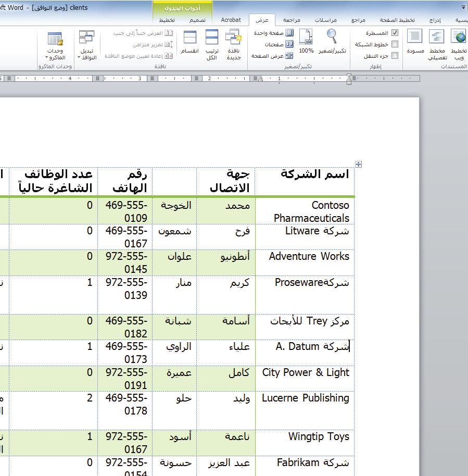This screenshot has height=476, width=468.
Task: Click cell Wingtip Toys
Action: tap(319, 437)
